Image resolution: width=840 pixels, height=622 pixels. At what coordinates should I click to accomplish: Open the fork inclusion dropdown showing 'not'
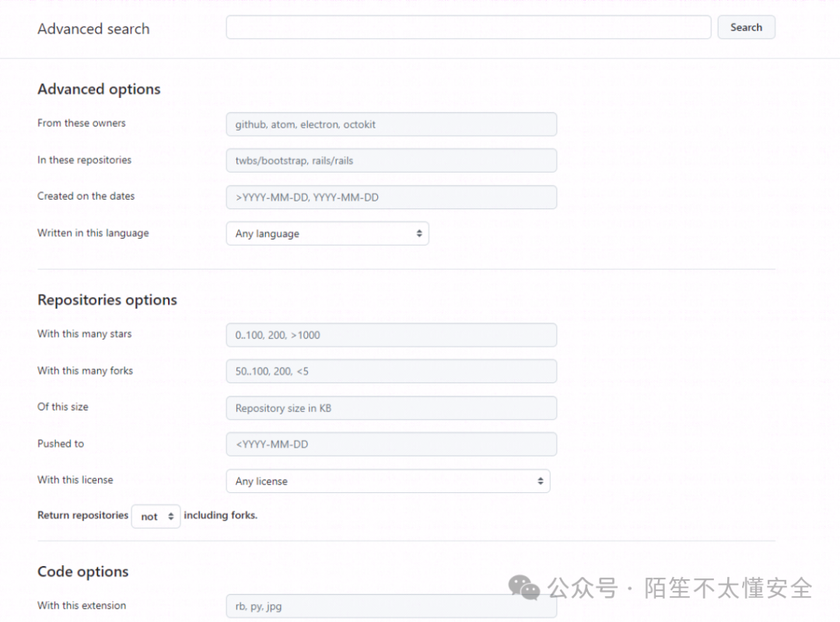(x=156, y=516)
